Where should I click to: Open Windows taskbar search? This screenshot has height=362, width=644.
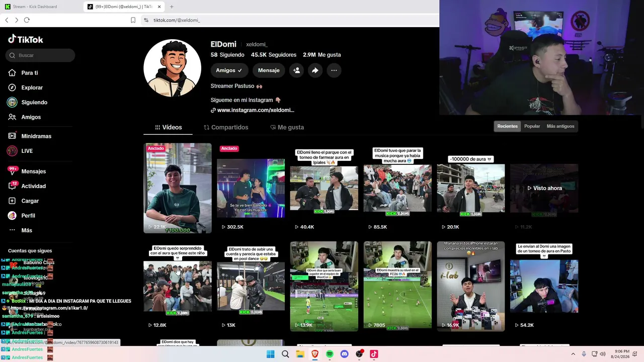tap(285, 354)
